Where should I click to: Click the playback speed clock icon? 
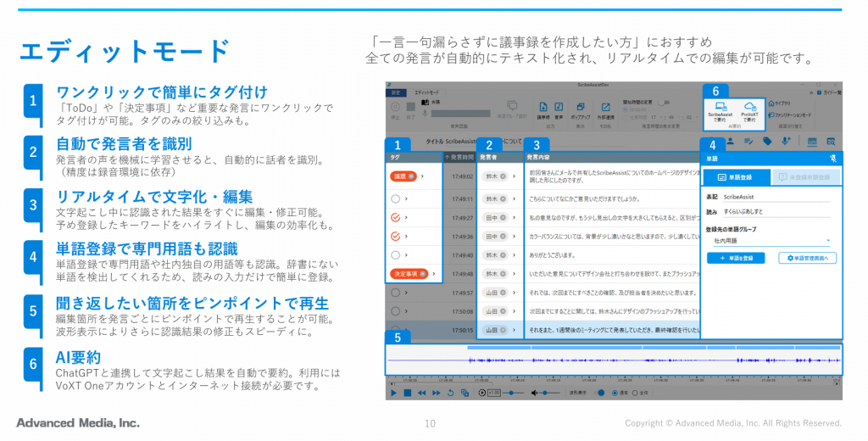(481, 393)
